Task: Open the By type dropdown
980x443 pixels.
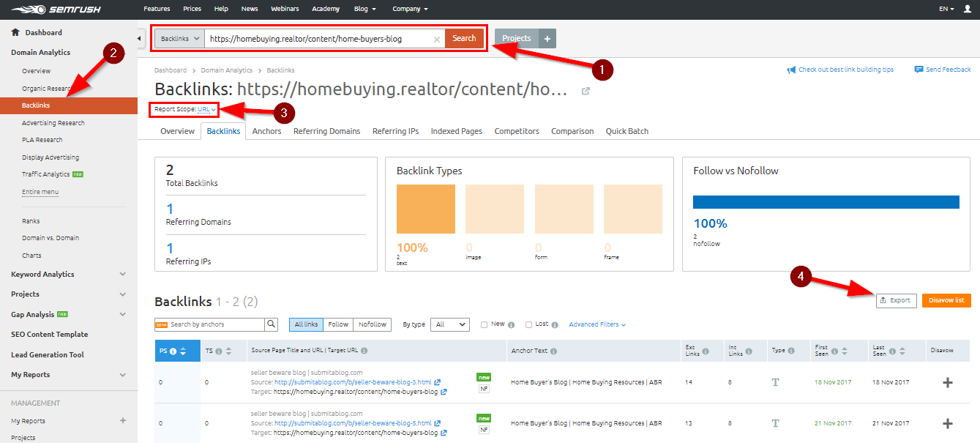Action: tap(450, 324)
